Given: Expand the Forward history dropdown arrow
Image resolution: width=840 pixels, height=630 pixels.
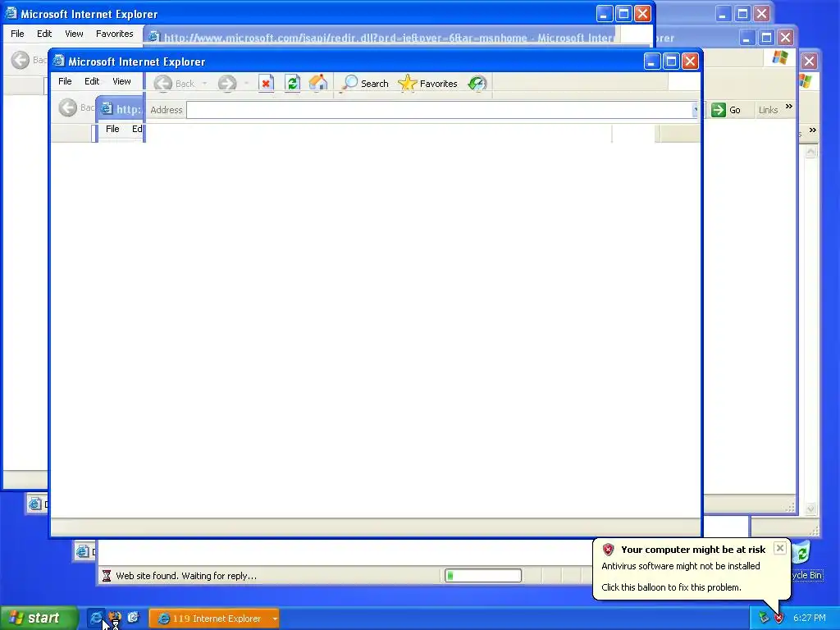Looking at the screenshot, I should 246,84.
